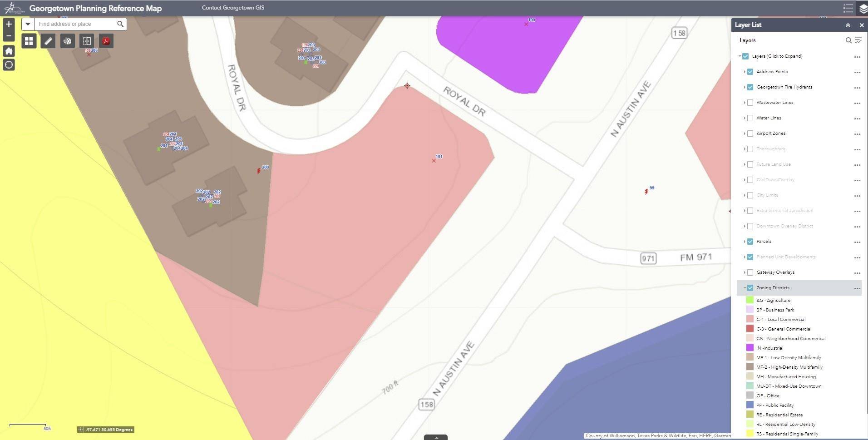Image resolution: width=868 pixels, height=440 pixels.
Task: Open options menu for Address Points
Action: (x=857, y=72)
